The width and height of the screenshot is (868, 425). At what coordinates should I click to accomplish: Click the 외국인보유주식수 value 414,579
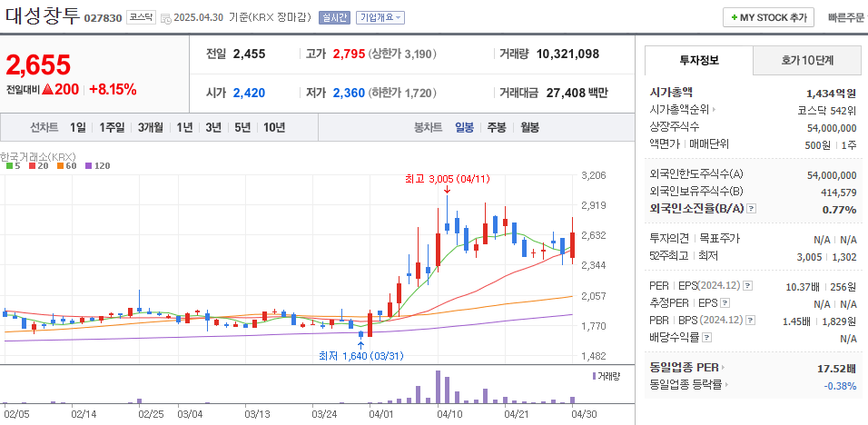click(838, 192)
